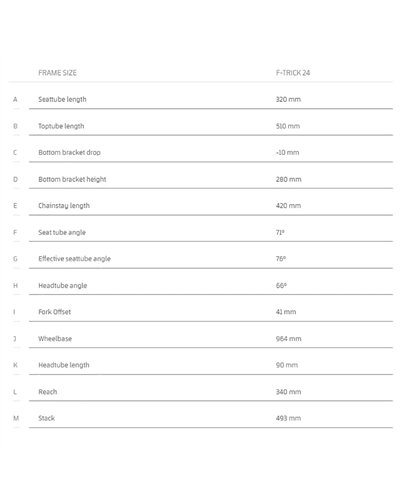This screenshot has height=500, width=400.
Task: Select the F-TRICK 24 column header
Action: point(293,73)
